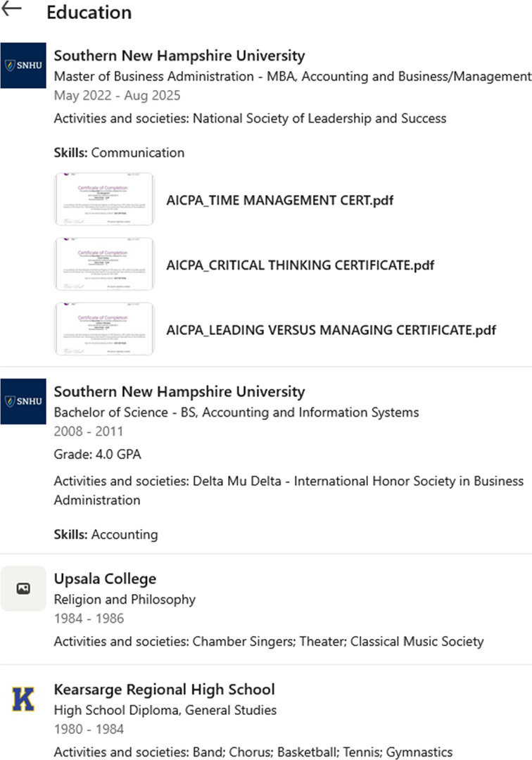Image resolution: width=532 pixels, height=760 pixels.
Task: Click the Upsala College placeholder image icon
Action: pyautogui.click(x=23, y=588)
